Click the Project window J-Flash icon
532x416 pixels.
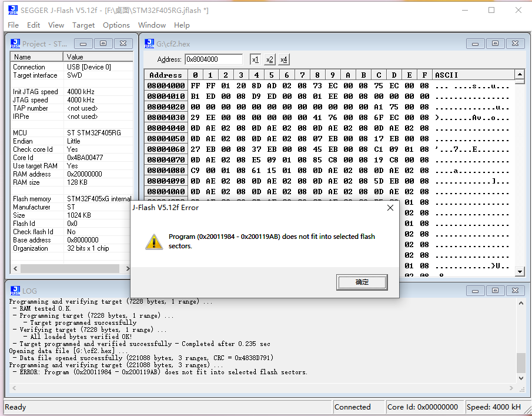[15, 44]
